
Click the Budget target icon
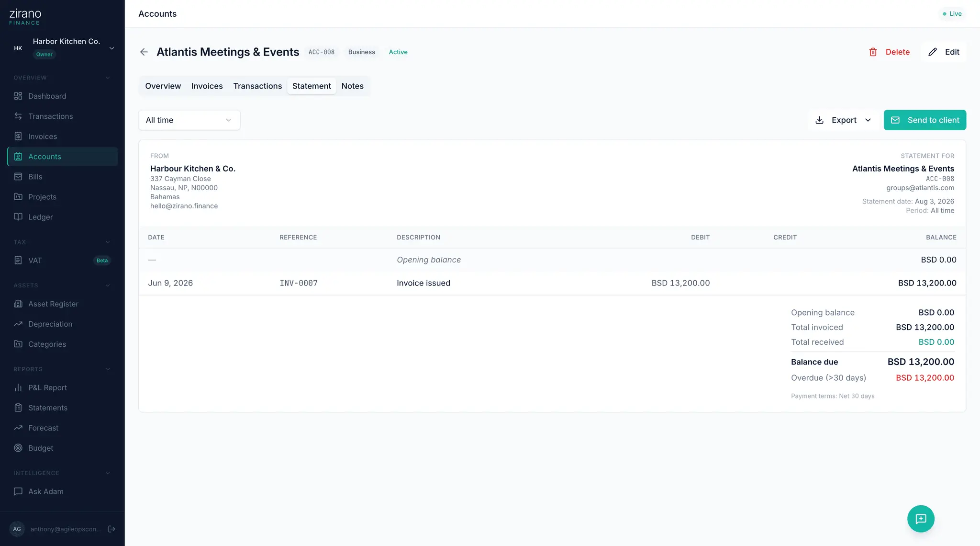point(18,448)
